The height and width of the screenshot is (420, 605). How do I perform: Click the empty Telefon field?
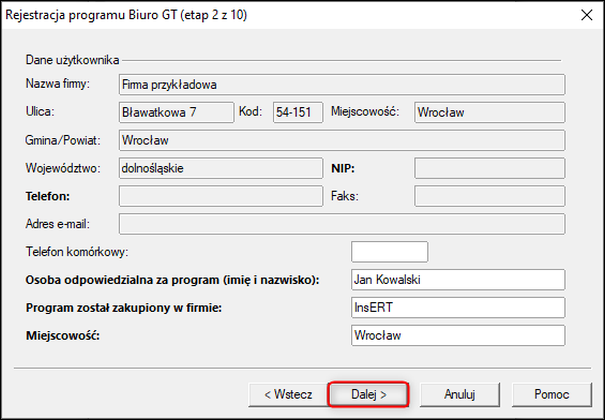221,196
